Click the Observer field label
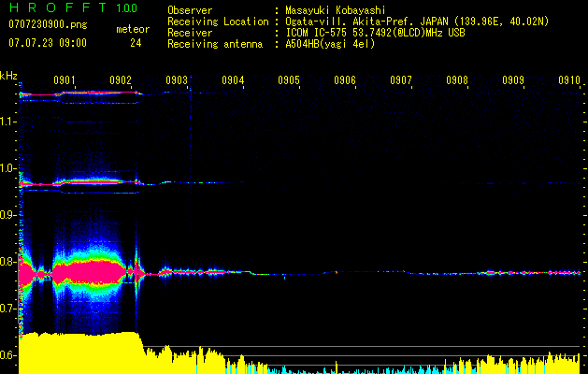 [190, 10]
